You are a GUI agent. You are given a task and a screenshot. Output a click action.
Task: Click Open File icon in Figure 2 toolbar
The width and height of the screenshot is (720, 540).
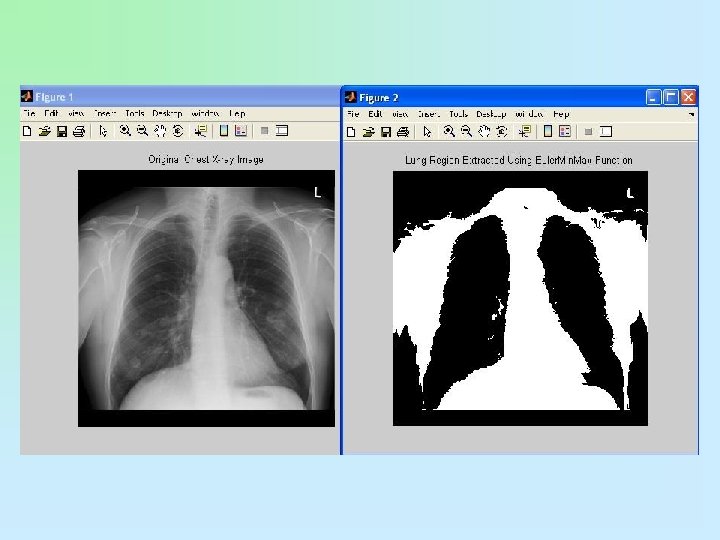[368, 132]
